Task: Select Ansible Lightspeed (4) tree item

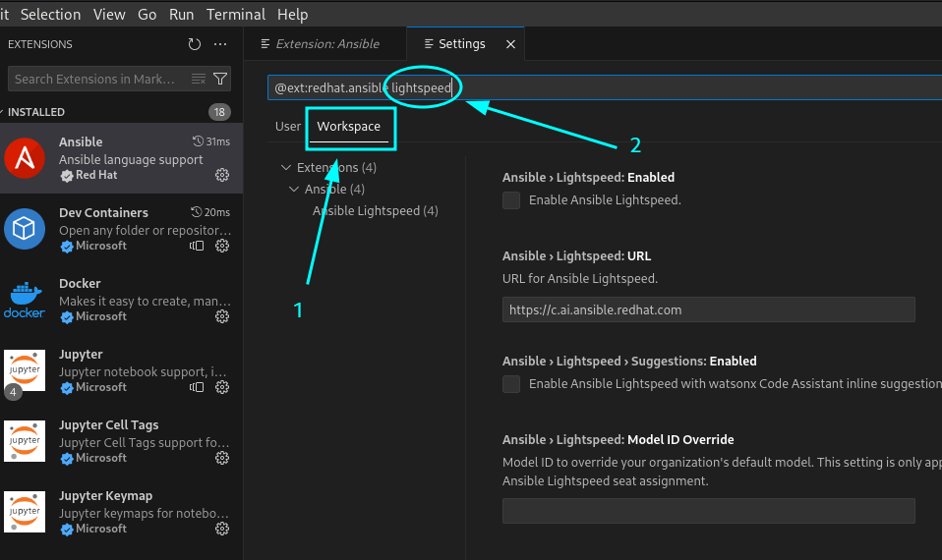Action: pyautogui.click(x=375, y=210)
